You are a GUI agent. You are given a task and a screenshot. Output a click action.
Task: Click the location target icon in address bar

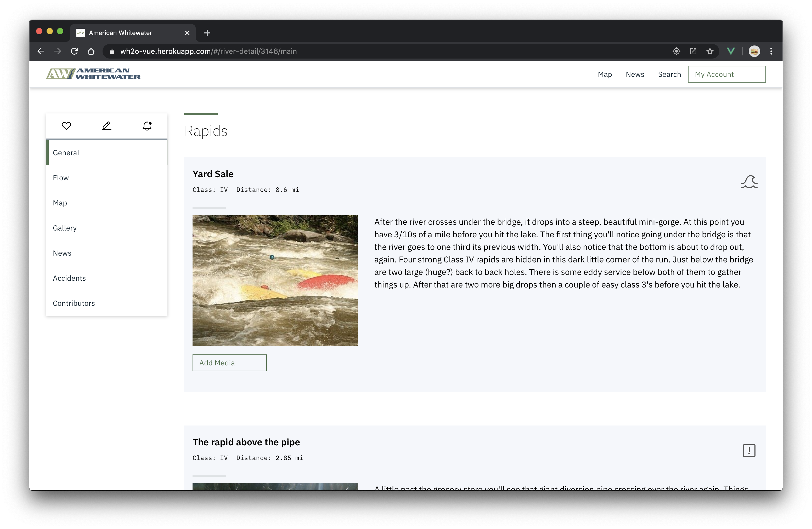676,51
